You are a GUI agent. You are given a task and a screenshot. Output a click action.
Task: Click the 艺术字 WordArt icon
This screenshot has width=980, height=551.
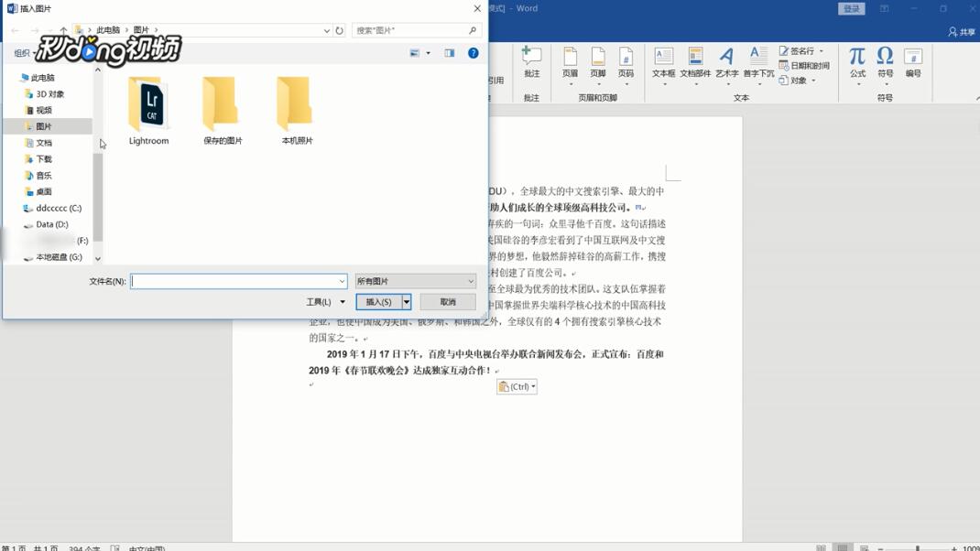(x=726, y=64)
